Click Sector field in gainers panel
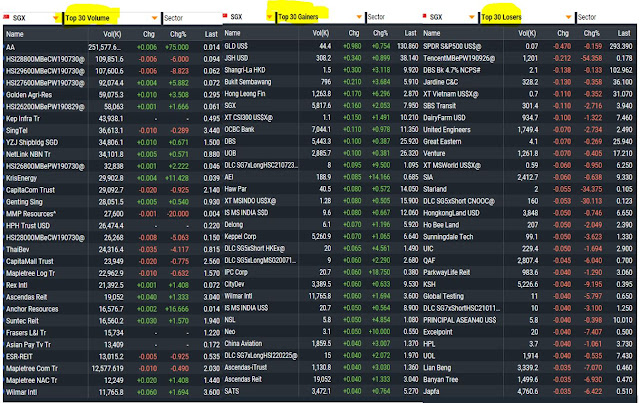 pos(394,17)
